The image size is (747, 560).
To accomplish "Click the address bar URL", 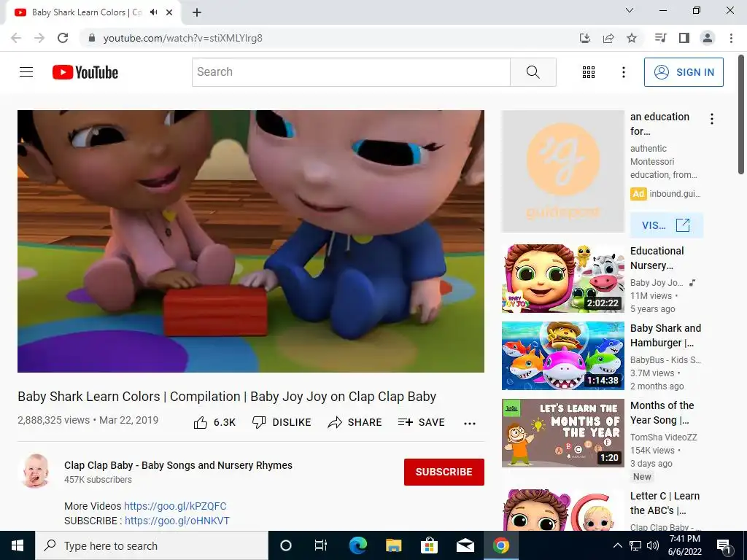I will coord(183,38).
